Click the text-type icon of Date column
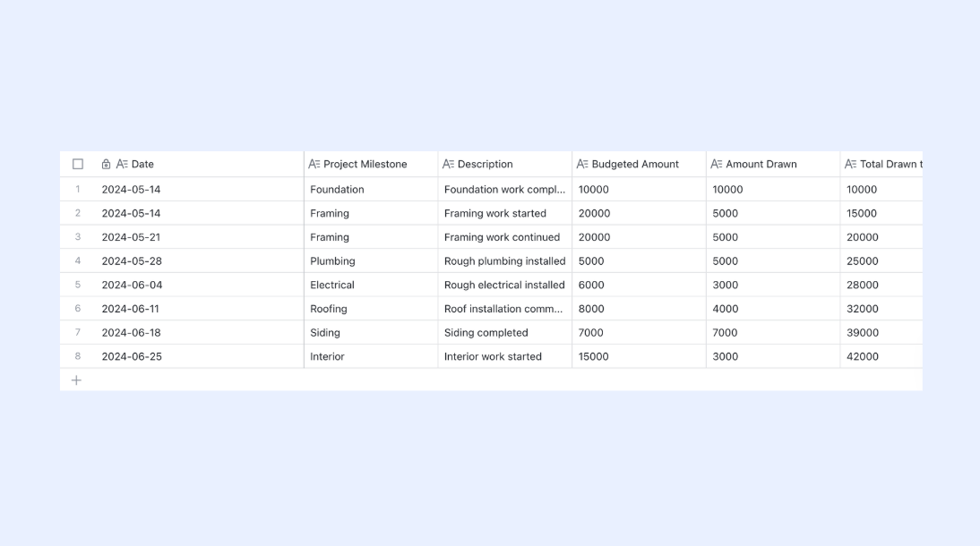 pyautogui.click(x=122, y=165)
